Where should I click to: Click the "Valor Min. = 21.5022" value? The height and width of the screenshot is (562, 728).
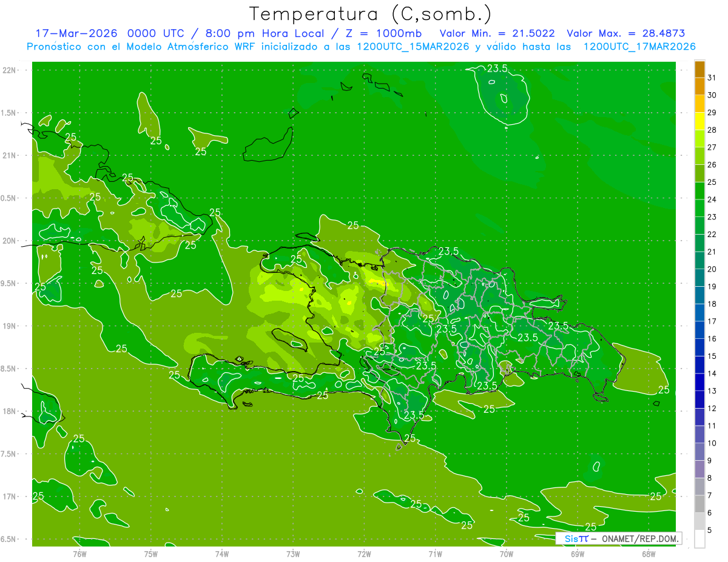[497, 33]
